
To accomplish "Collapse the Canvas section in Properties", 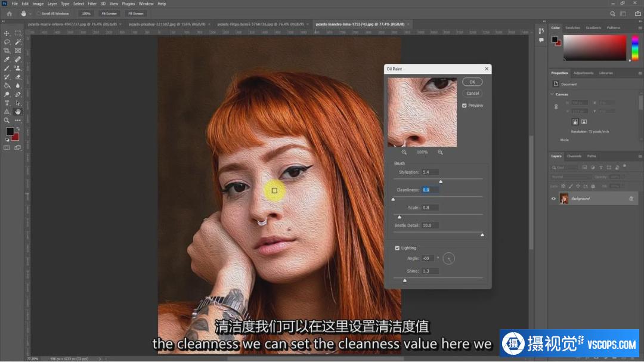I will pos(552,94).
